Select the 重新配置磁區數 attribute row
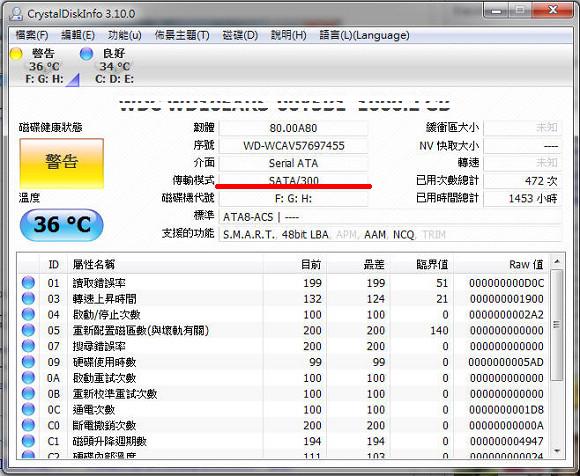Viewport: 580px width, 476px height. [283, 330]
